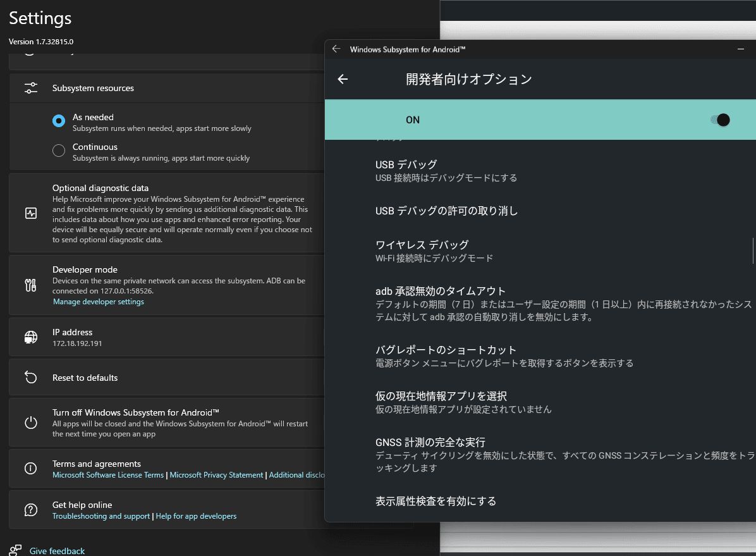Select the As needed radio button
This screenshot has height=556, width=756.
click(x=59, y=121)
